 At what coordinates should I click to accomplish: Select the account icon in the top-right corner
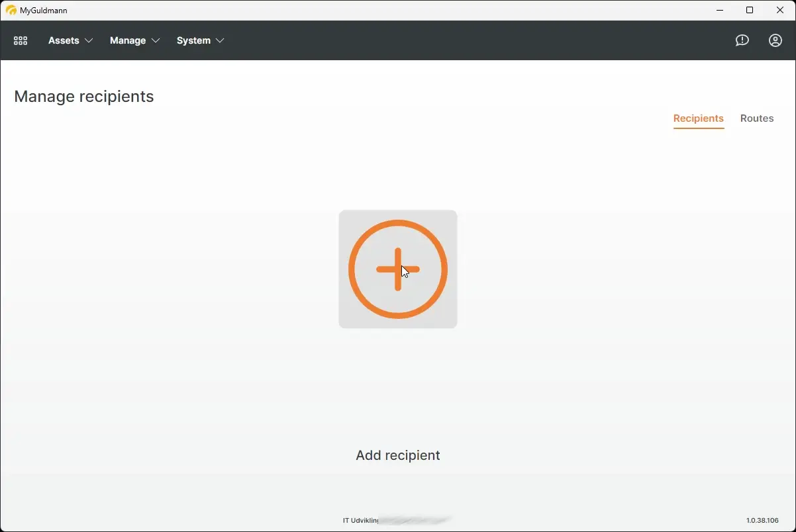tap(775, 40)
